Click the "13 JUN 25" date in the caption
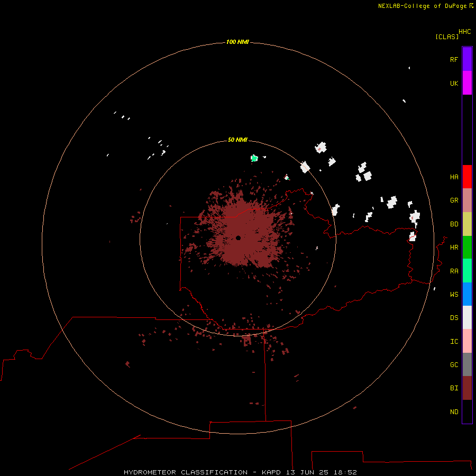 click(x=307, y=472)
